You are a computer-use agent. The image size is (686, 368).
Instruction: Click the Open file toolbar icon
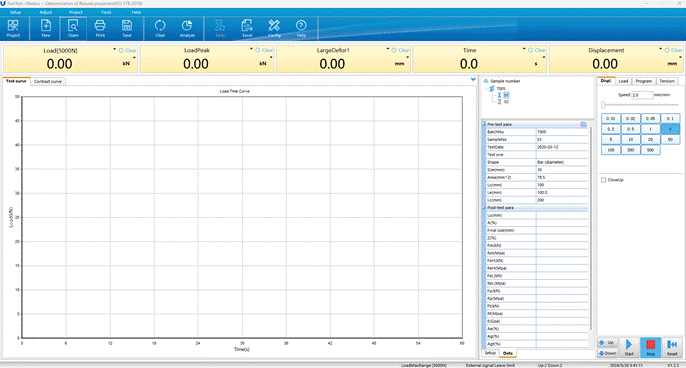pos(73,28)
